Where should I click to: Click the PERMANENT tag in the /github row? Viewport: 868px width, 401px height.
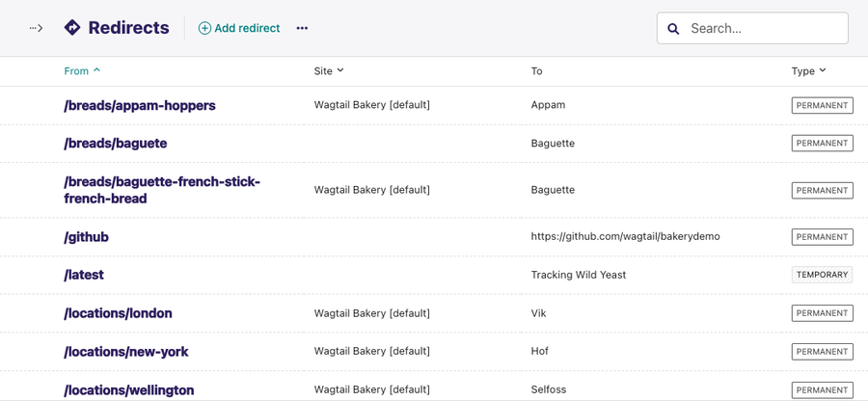coord(822,237)
